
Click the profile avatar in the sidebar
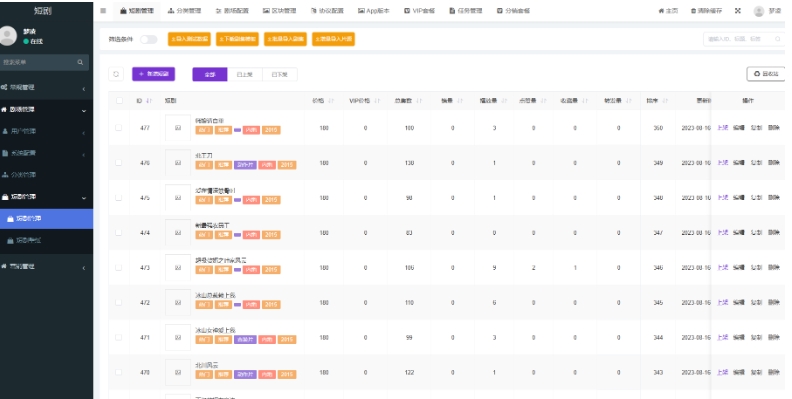pos(8,36)
